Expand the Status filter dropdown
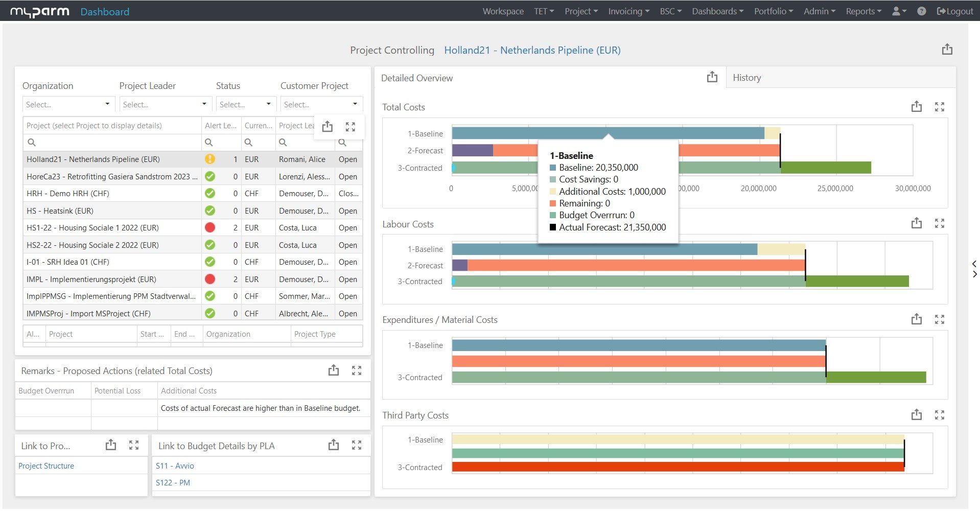Screen dimensions: 980x512 [x=245, y=104]
